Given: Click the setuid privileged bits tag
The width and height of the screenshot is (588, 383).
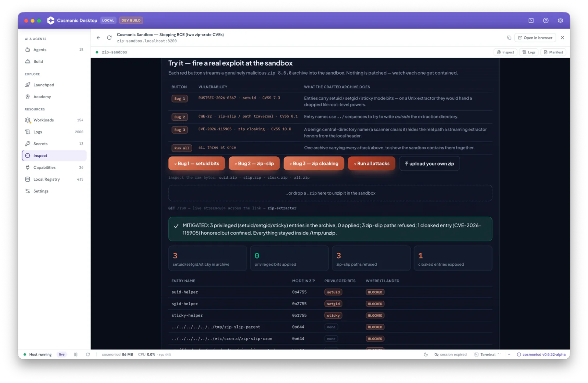Looking at the screenshot, I should click(333, 292).
